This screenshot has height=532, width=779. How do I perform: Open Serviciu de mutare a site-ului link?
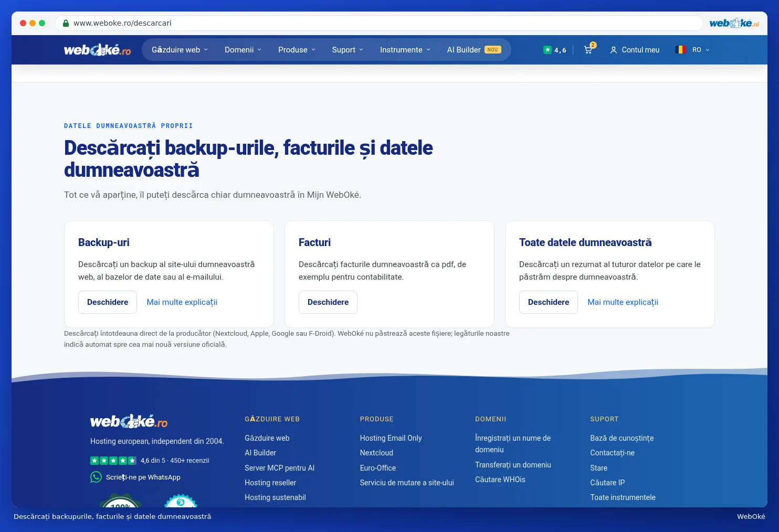pos(407,483)
